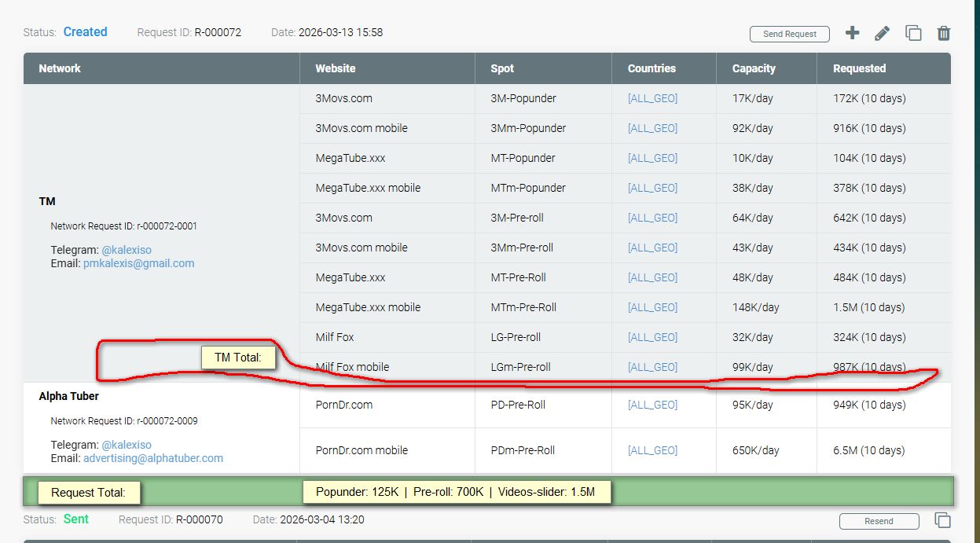Click [ALL_GEO] link in PDm-Pre-Roll row
Image resolution: width=980 pixels, height=543 pixels.
click(652, 450)
